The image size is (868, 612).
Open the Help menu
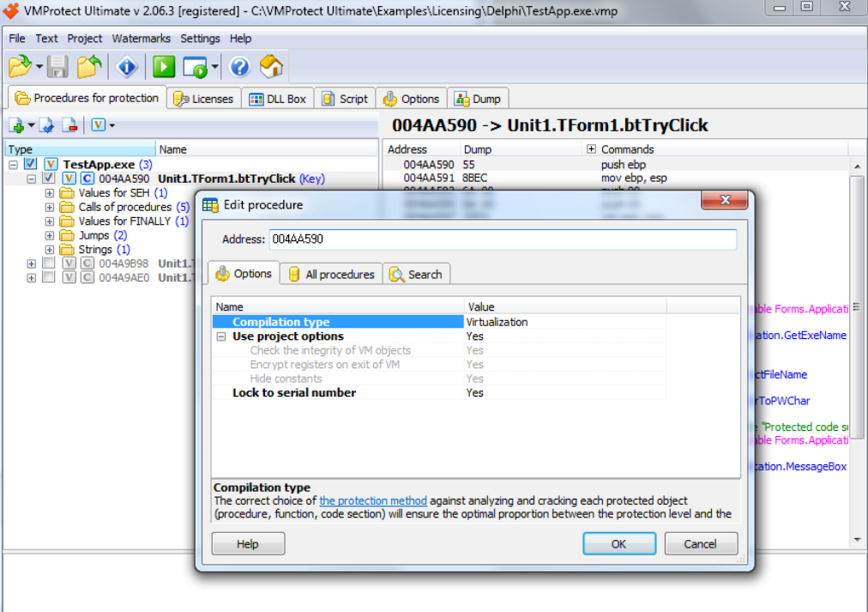[240, 39]
